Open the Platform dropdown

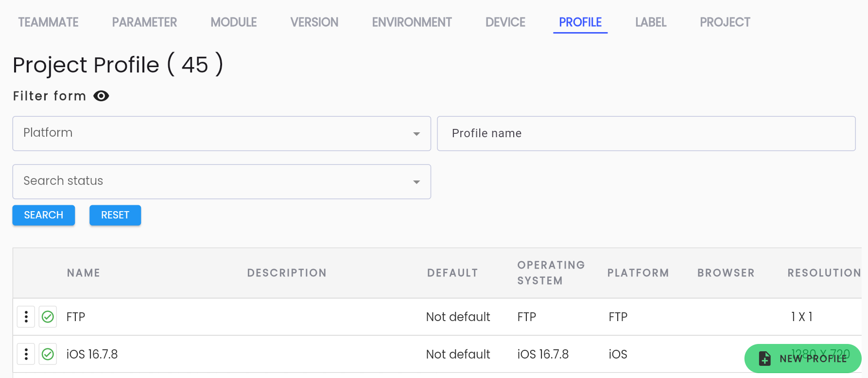[222, 133]
